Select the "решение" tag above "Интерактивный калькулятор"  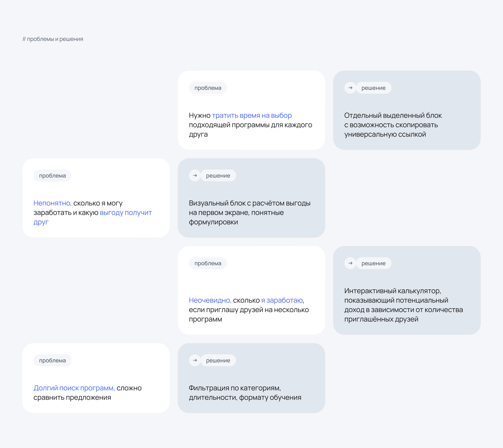click(373, 263)
